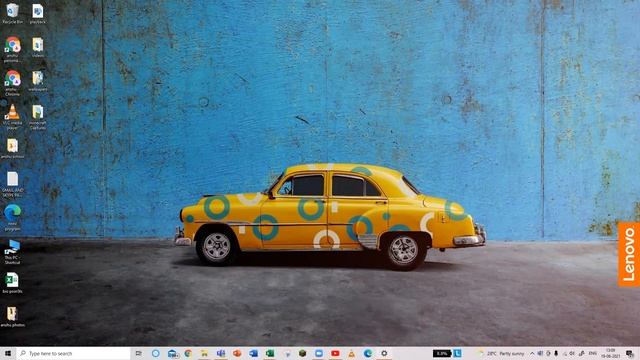
Task: Open Microsoft Edge from the taskbar
Action: tap(368, 353)
